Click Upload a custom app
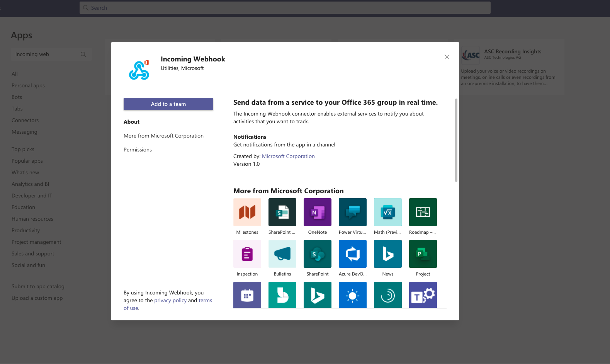610x364 pixels. pyautogui.click(x=37, y=298)
